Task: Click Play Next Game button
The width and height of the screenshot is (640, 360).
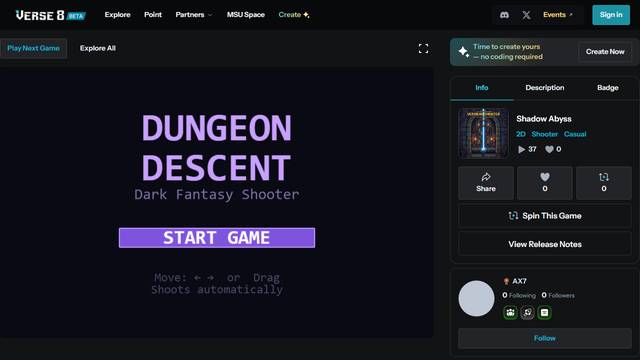Action: [33, 48]
